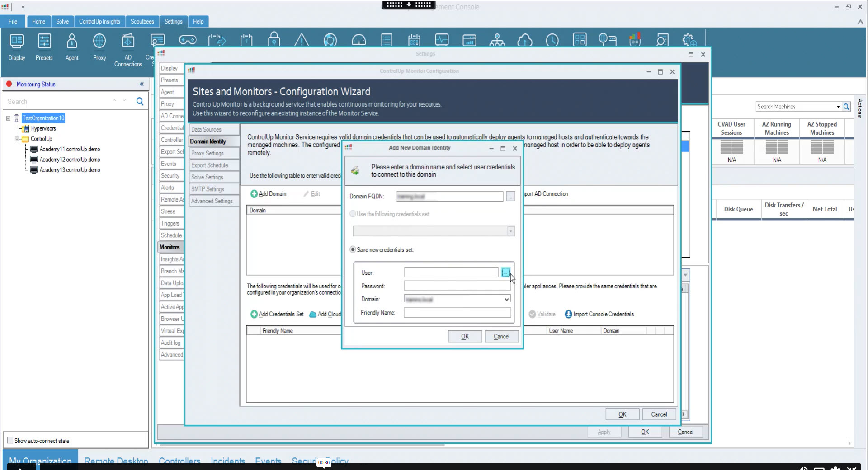Confirm Add New Domain Identity with OK
Viewport: 868px width, 470px height.
click(465, 337)
